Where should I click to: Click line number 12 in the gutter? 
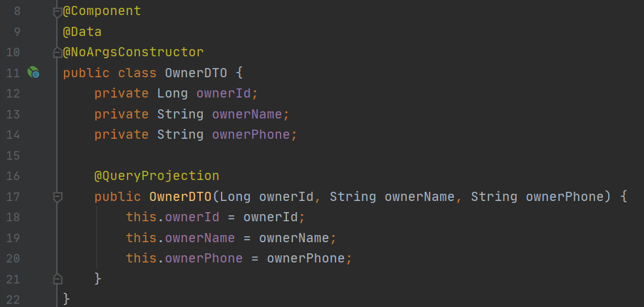coord(13,94)
